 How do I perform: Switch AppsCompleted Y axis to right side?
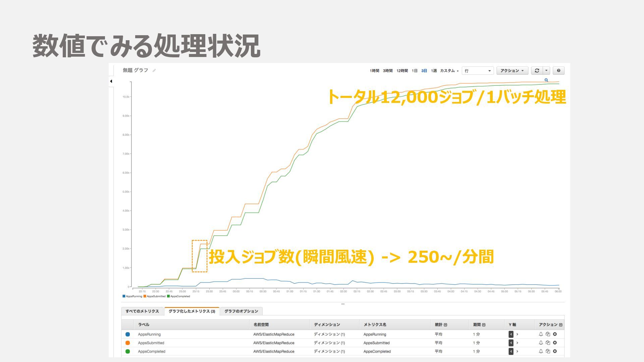click(517, 351)
